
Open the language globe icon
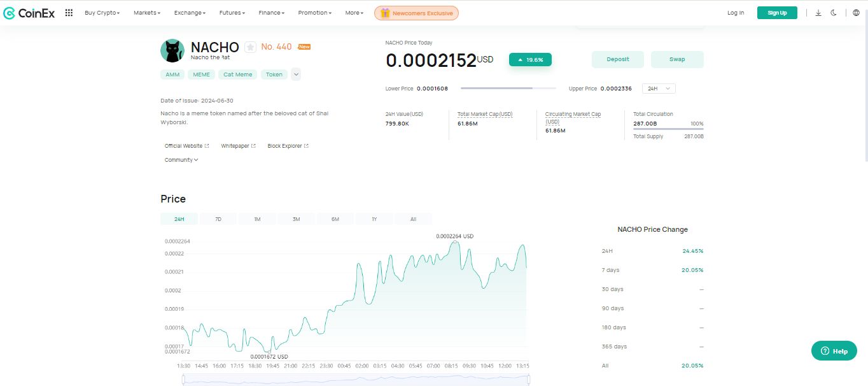coord(856,13)
